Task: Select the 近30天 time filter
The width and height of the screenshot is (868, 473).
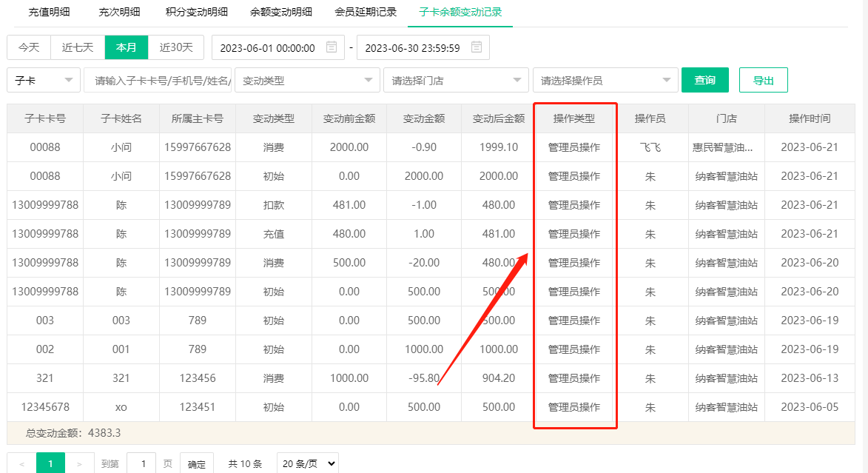Action: tap(176, 47)
